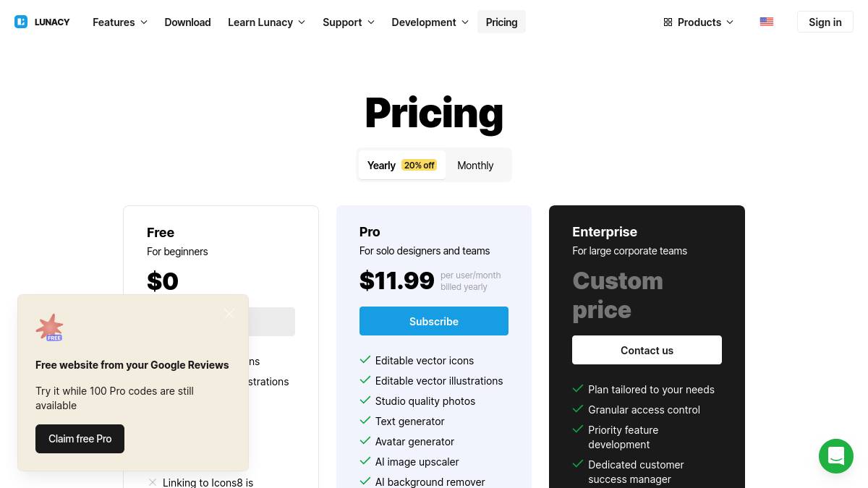Go to the Download page

click(x=187, y=22)
